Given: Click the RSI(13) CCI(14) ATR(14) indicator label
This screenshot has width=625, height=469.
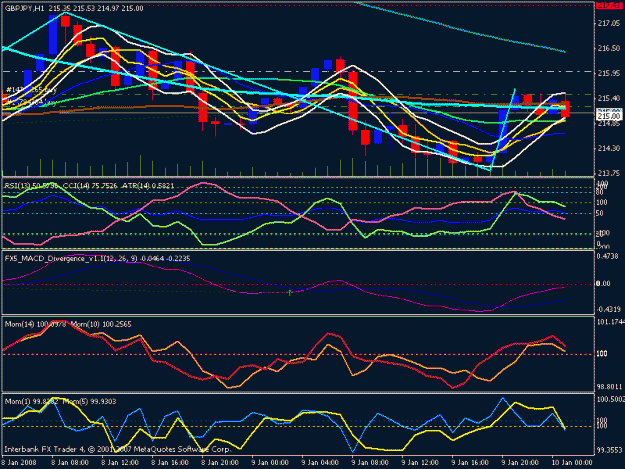Looking at the screenshot, I should coord(89,186).
